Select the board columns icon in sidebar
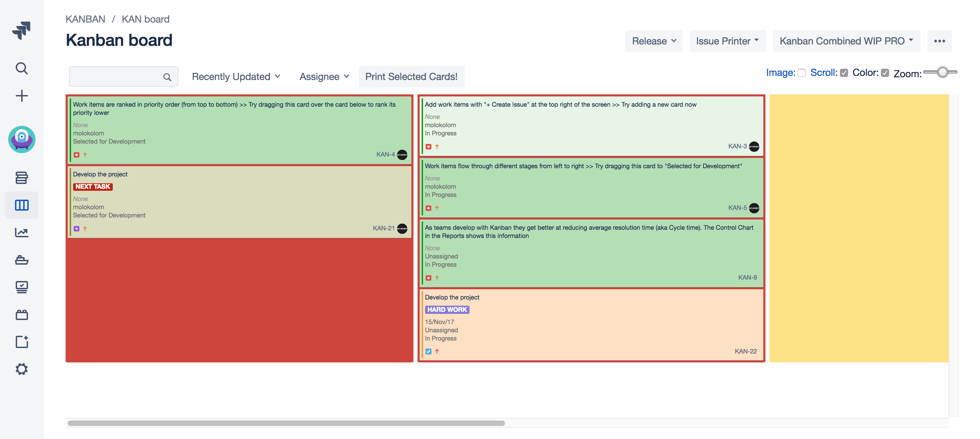The width and height of the screenshot is (980, 439). coord(22,205)
